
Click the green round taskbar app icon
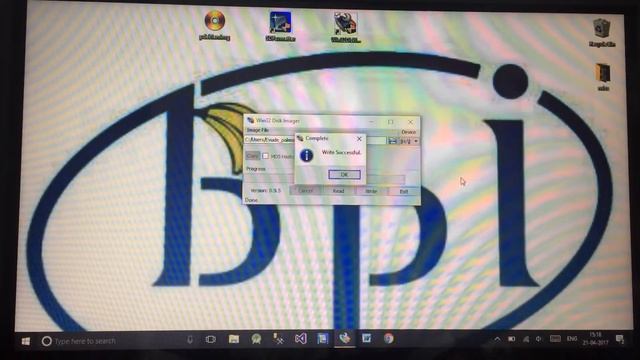pyautogui.click(x=256, y=339)
